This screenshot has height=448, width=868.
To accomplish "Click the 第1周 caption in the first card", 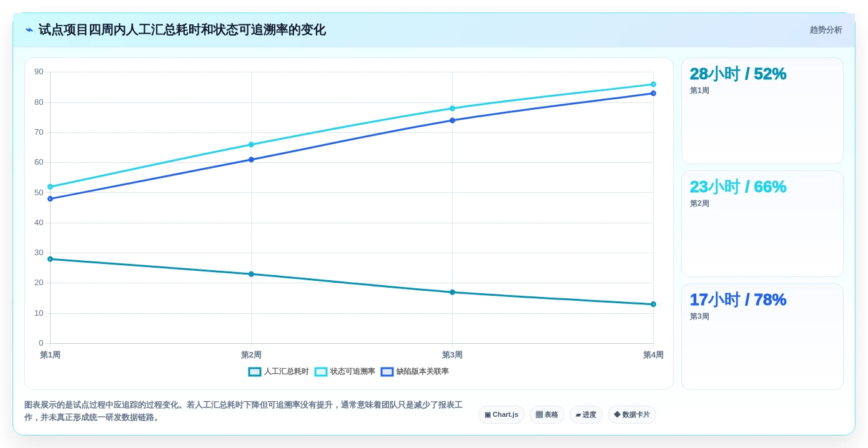I will pyautogui.click(x=699, y=90).
